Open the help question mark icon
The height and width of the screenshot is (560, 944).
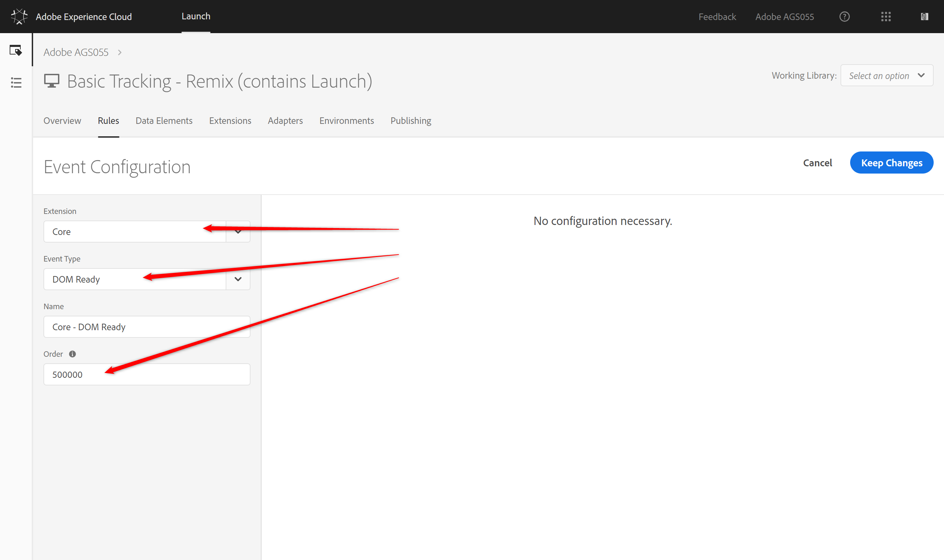pos(844,17)
